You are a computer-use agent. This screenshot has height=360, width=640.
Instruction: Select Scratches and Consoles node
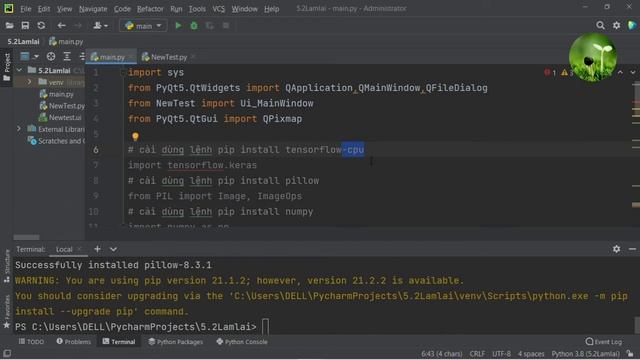pyautogui.click(x=56, y=141)
